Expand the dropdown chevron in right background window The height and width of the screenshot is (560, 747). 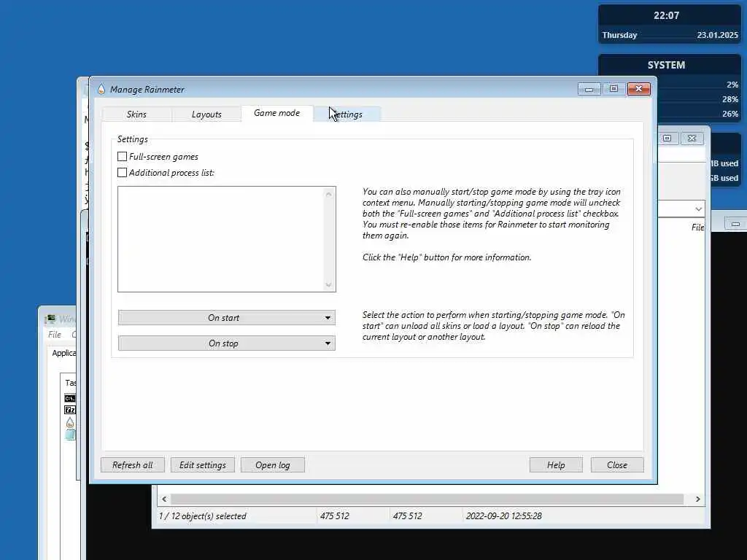click(698, 209)
